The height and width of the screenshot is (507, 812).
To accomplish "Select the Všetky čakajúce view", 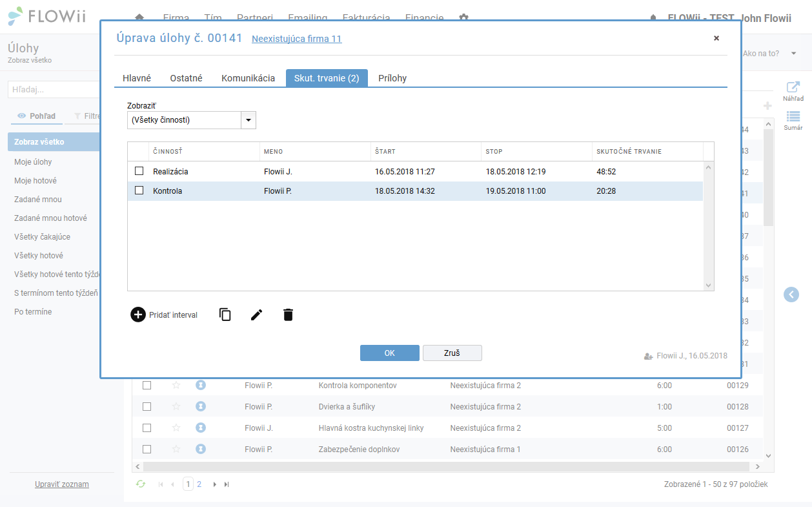I will [42, 237].
